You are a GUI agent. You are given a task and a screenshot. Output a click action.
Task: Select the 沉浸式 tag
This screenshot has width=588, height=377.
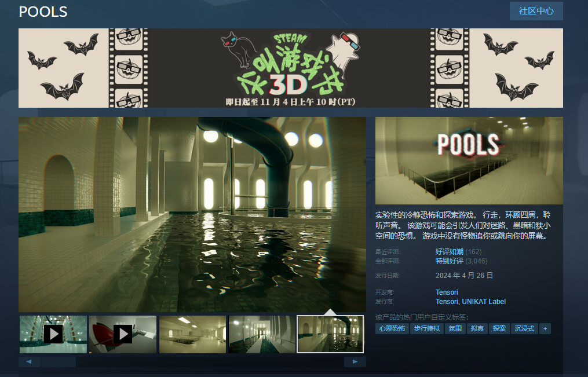[x=524, y=329]
